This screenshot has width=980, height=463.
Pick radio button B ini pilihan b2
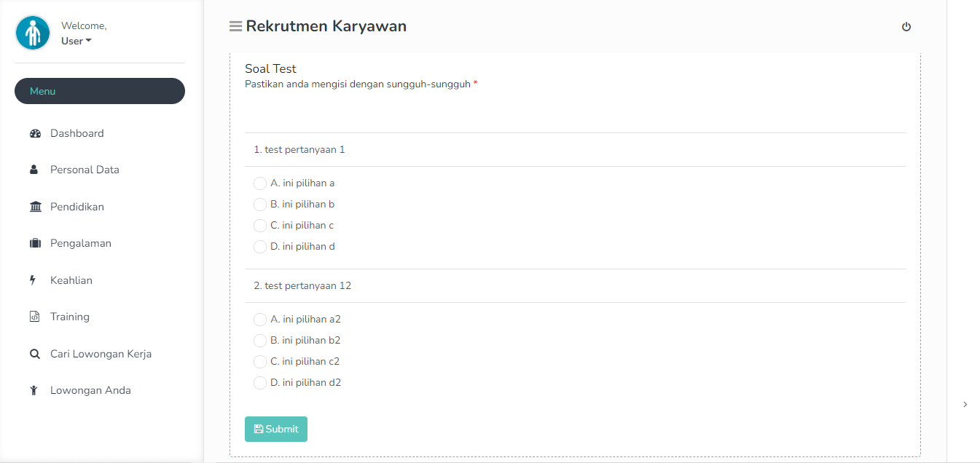tap(260, 341)
